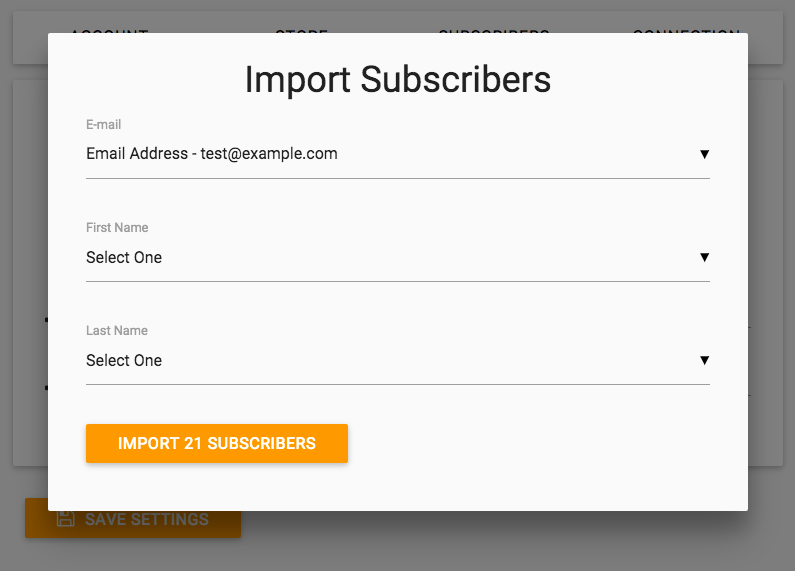
Task: Open the Store tab
Action: (301, 29)
